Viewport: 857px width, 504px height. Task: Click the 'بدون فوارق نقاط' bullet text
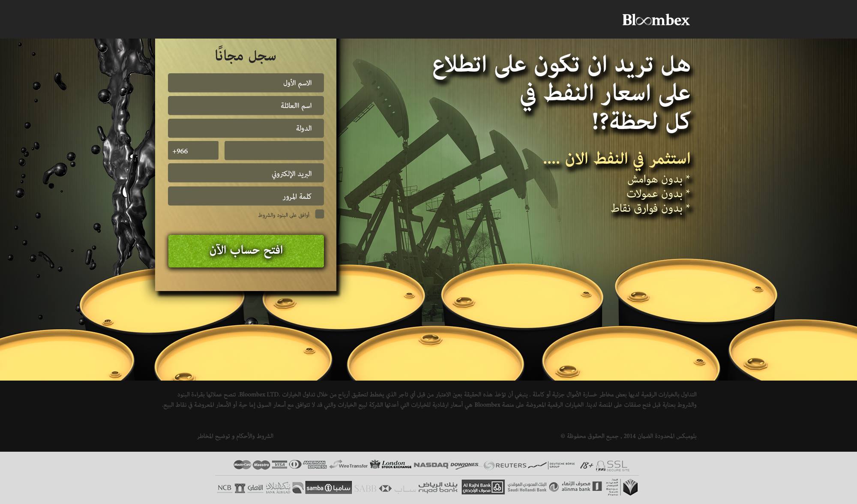click(647, 208)
